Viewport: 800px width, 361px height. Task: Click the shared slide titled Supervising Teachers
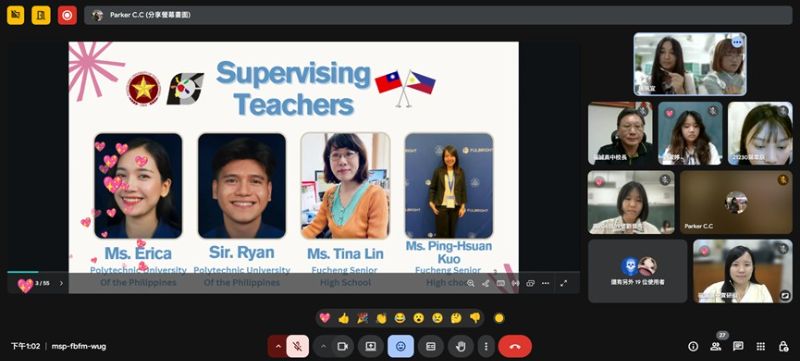[x=293, y=167]
